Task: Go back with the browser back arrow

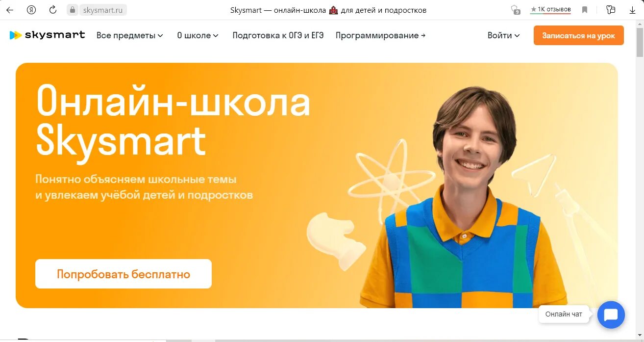Action: point(10,10)
